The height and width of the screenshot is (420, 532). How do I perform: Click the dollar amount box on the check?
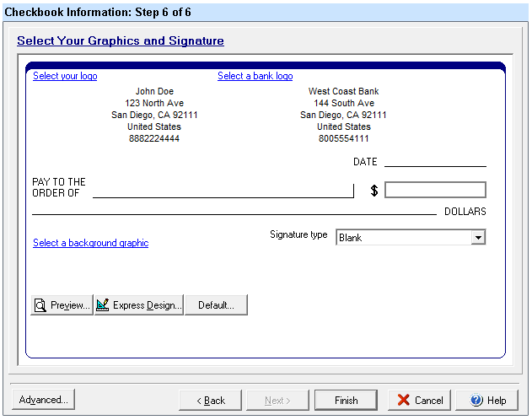coord(435,190)
